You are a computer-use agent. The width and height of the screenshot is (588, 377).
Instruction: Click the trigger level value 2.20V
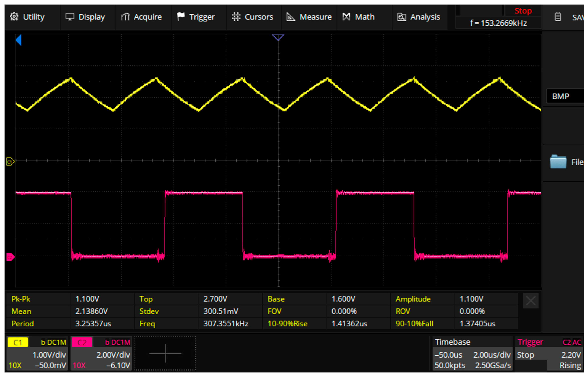(571, 355)
